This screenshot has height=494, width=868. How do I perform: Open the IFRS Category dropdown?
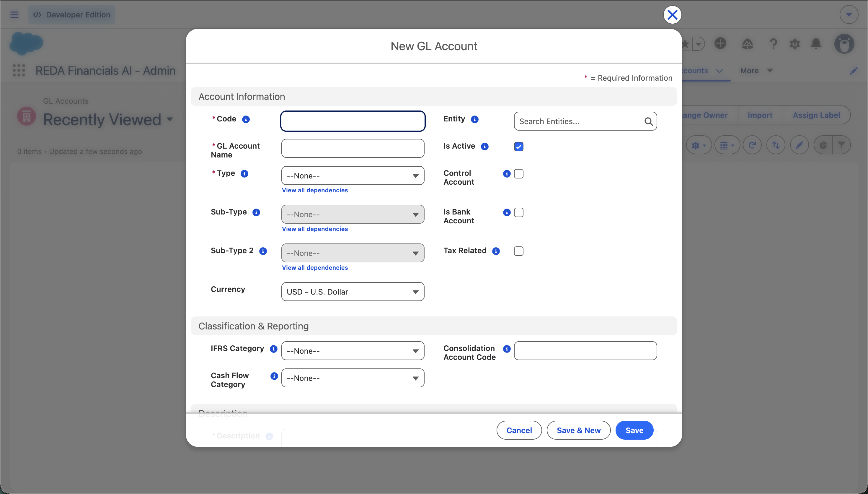353,351
